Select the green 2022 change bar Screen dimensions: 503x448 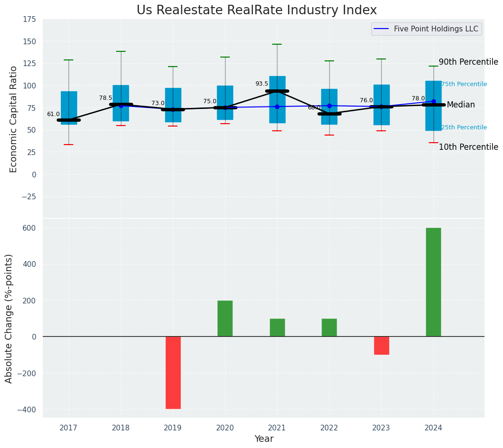point(329,327)
